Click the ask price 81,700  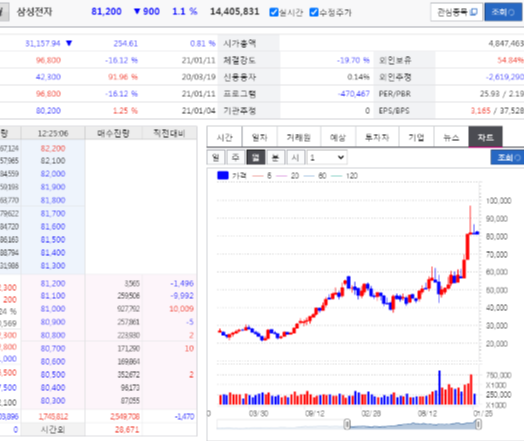pyautogui.click(x=53, y=213)
